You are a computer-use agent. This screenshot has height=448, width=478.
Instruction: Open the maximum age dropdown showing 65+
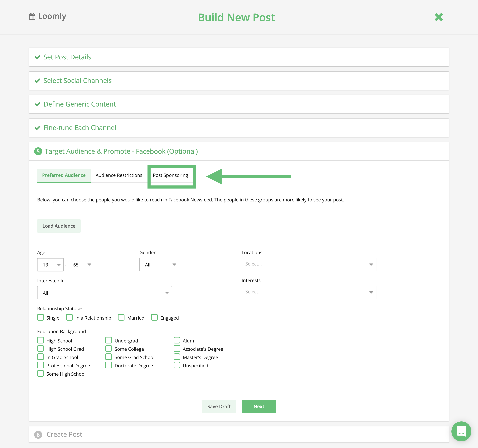pos(81,265)
